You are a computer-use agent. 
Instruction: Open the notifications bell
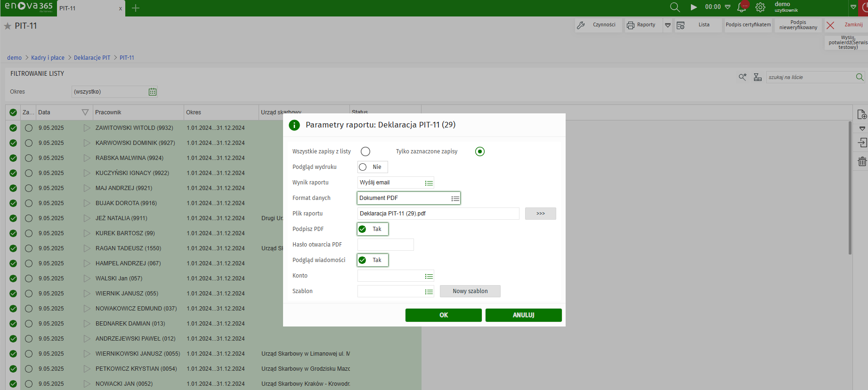click(742, 7)
